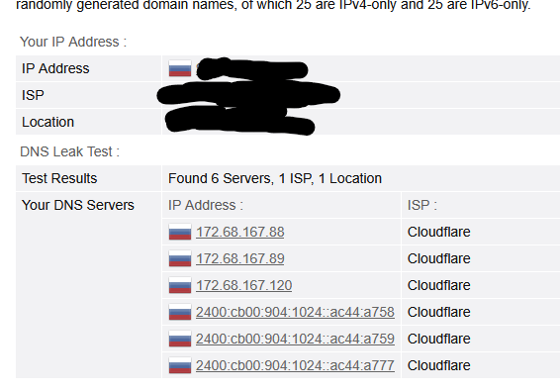Image resolution: width=560 pixels, height=392 pixels.
Task: Click the 'ISP :' column header
Action: point(422,205)
